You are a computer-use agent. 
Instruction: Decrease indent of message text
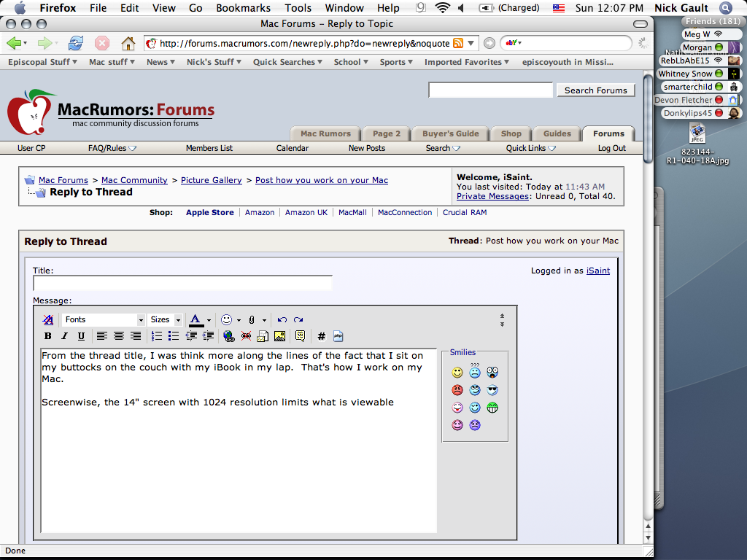tap(191, 336)
